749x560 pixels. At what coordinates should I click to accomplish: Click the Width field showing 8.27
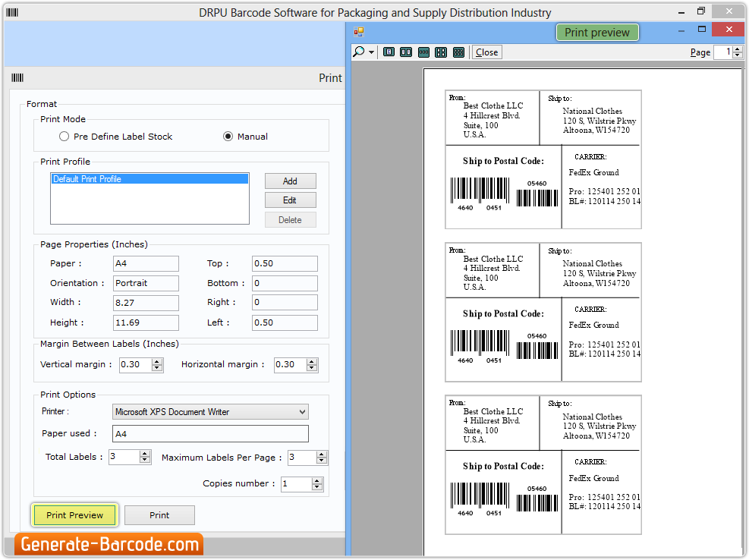(146, 303)
